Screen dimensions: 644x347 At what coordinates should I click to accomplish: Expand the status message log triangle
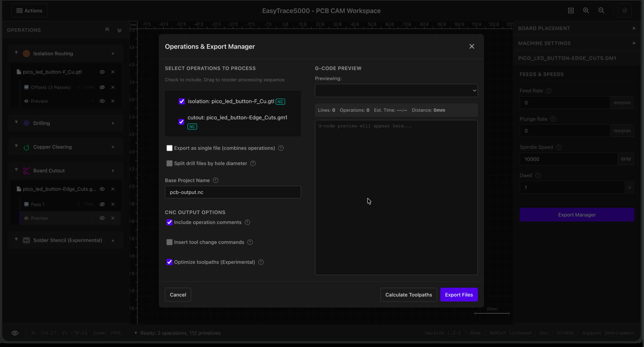pos(135,333)
